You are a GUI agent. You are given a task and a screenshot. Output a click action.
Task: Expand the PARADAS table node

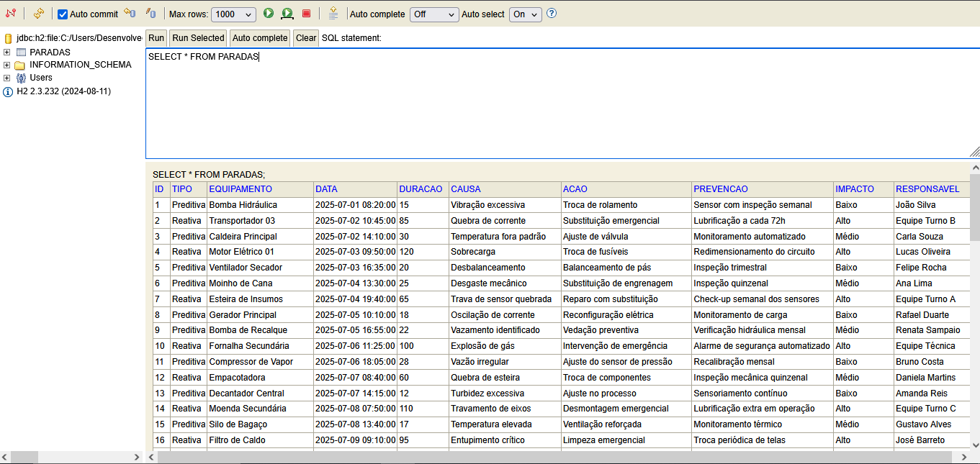(x=7, y=53)
